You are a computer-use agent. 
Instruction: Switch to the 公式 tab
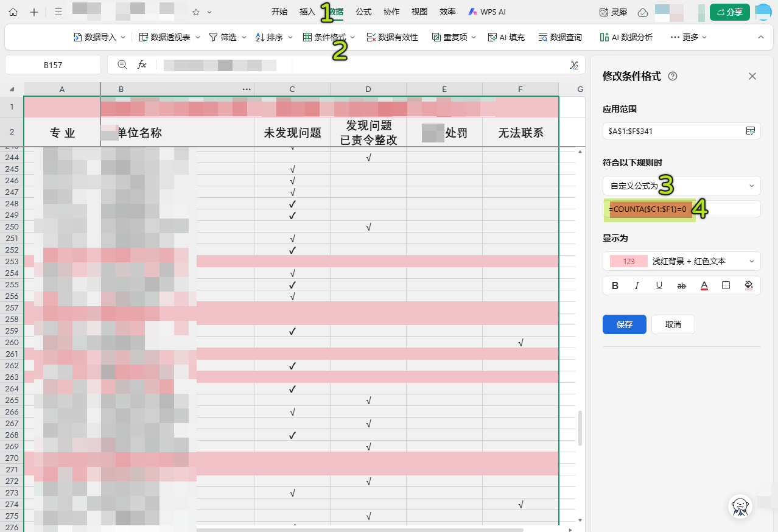pyautogui.click(x=363, y=12)
